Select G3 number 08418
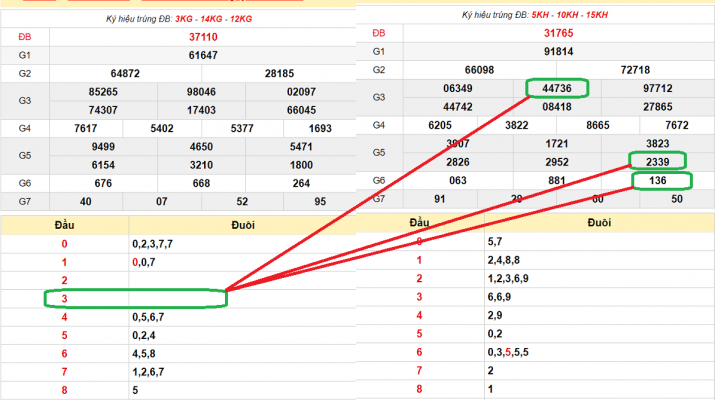 pos(557,107)
